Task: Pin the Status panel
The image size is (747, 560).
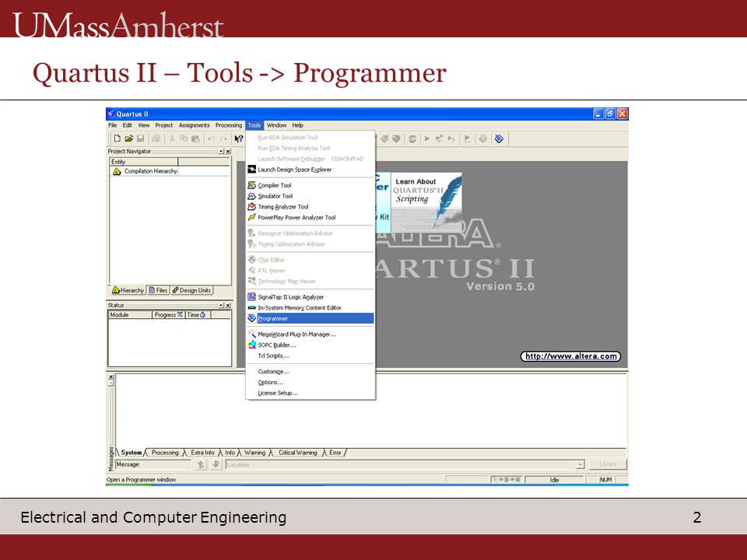Action: pyautogui.click(x=222, y=305)
